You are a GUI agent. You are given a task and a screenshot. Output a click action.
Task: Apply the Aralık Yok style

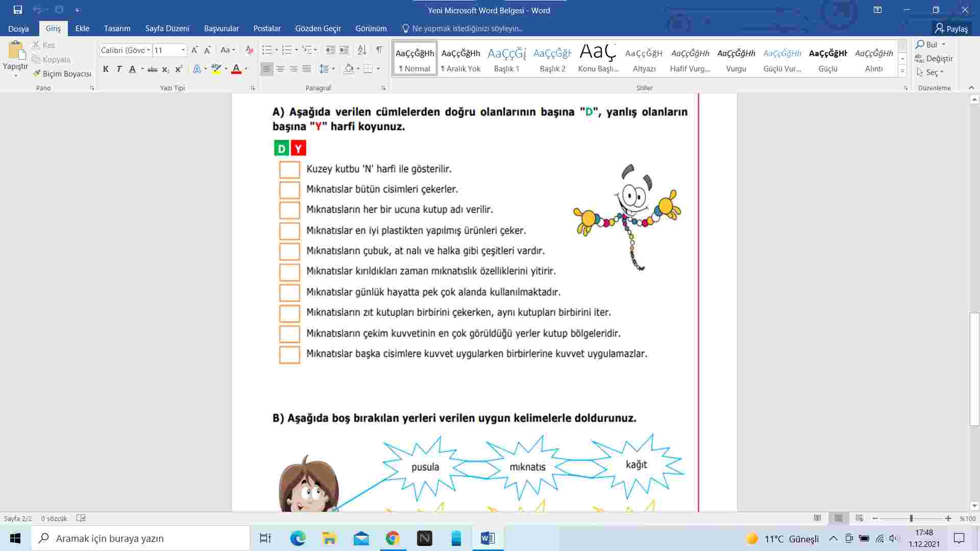[x=460, y=59]
